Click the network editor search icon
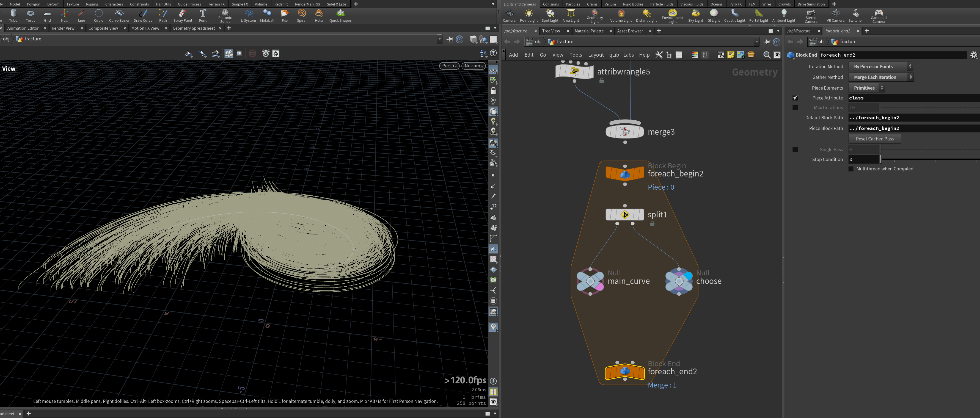 tap(767, 55)
